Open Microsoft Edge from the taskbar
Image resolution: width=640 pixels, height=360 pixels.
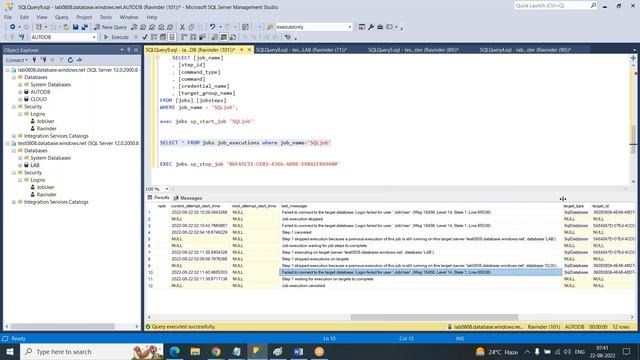click(175, 351)
